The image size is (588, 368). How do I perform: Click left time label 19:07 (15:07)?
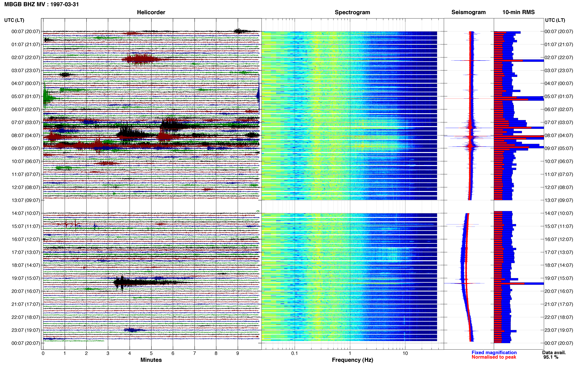26,278
